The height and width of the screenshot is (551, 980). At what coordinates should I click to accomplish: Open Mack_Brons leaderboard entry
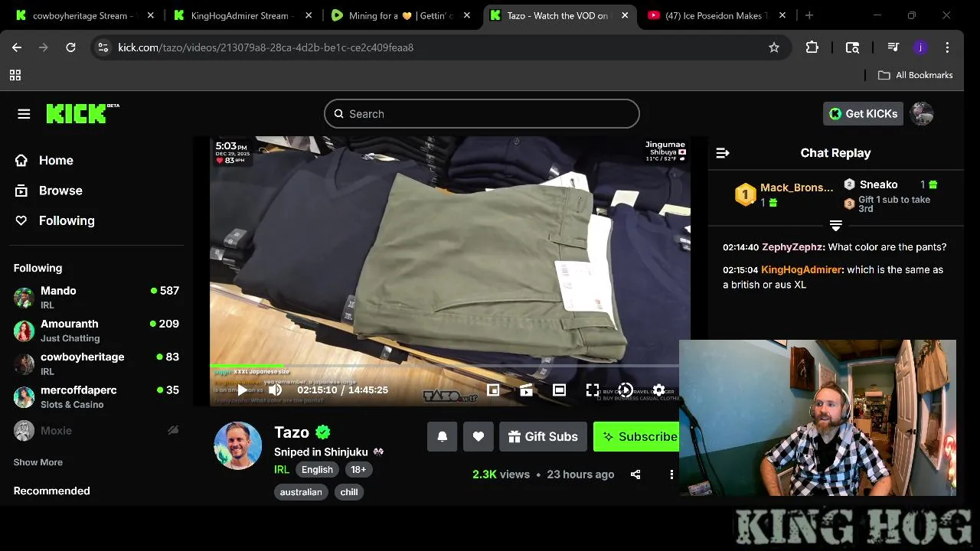[x=784, y=194]
